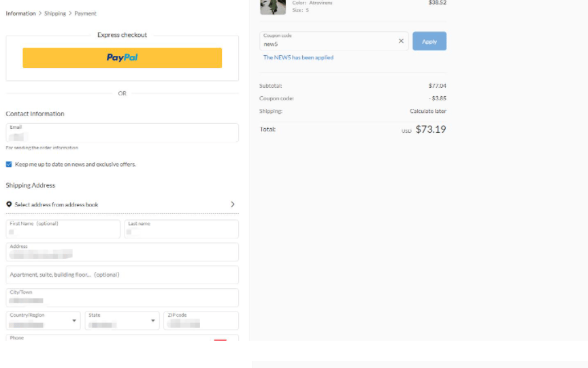Focus the First Name field

(63, 230)
